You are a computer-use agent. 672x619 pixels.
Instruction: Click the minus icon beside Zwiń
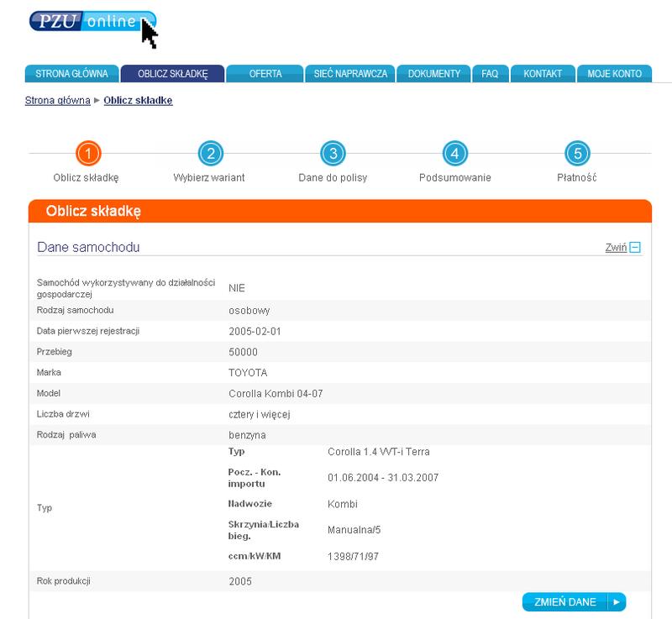tap(635, 248)
